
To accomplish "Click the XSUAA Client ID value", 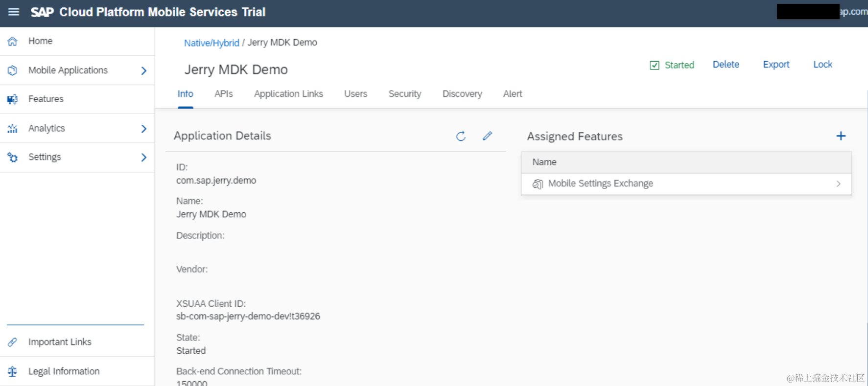I will click(248, 317).
